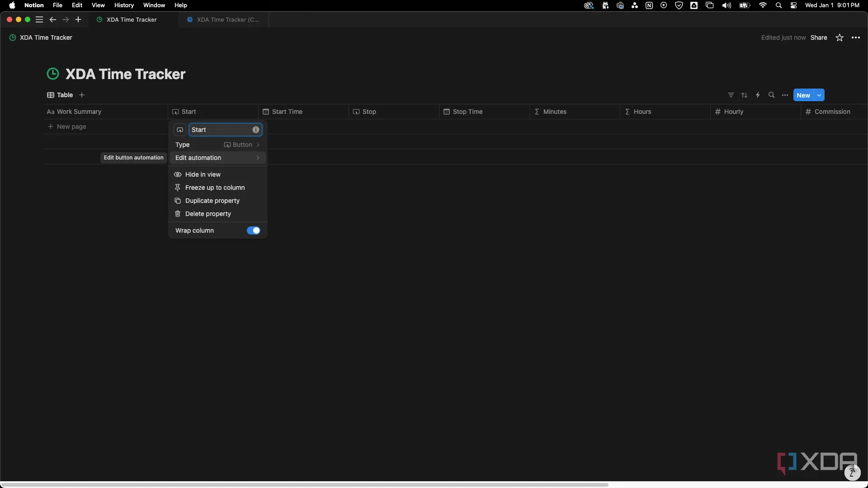Open the Start column header menu
Image resolution: width=868 pixels, height=488 pixels.
[x=213, y=112]
